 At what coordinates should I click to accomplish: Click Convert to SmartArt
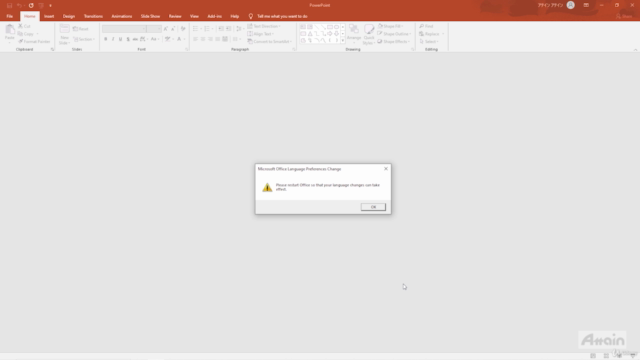[269, 42]
